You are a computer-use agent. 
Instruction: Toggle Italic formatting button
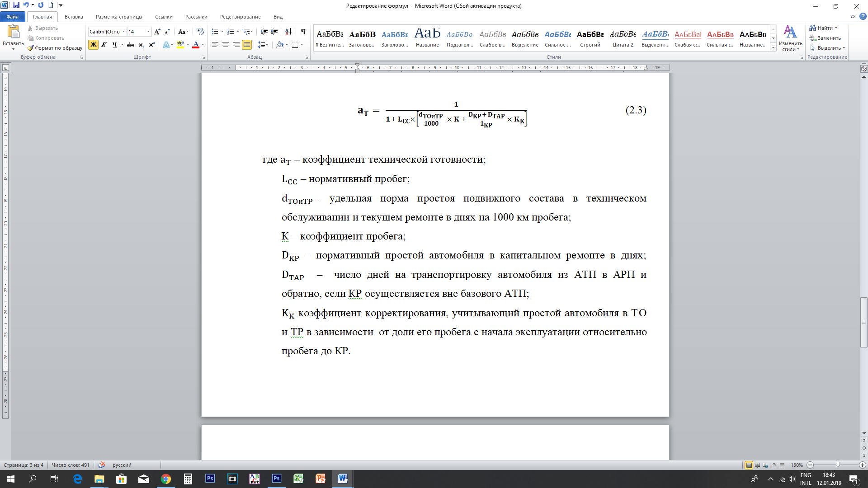click(104, 45)
